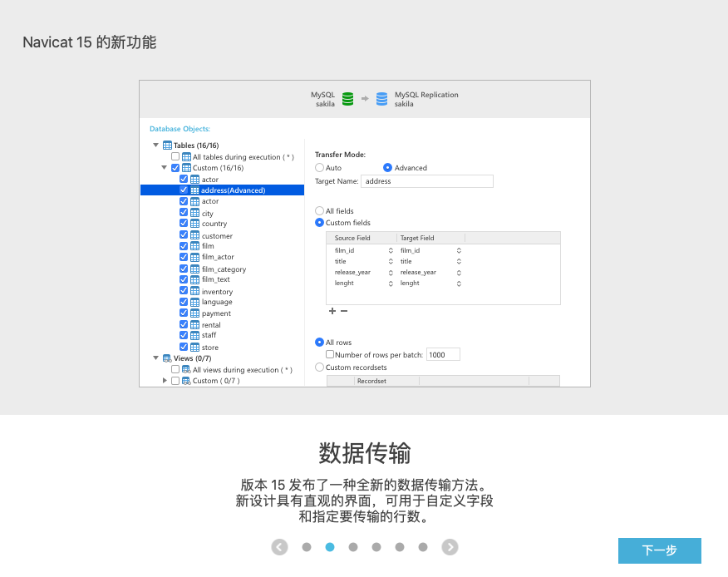Click the Source Field column header
Image resolution: width=728 pixels, height=577 pixels.
point(362,238)
